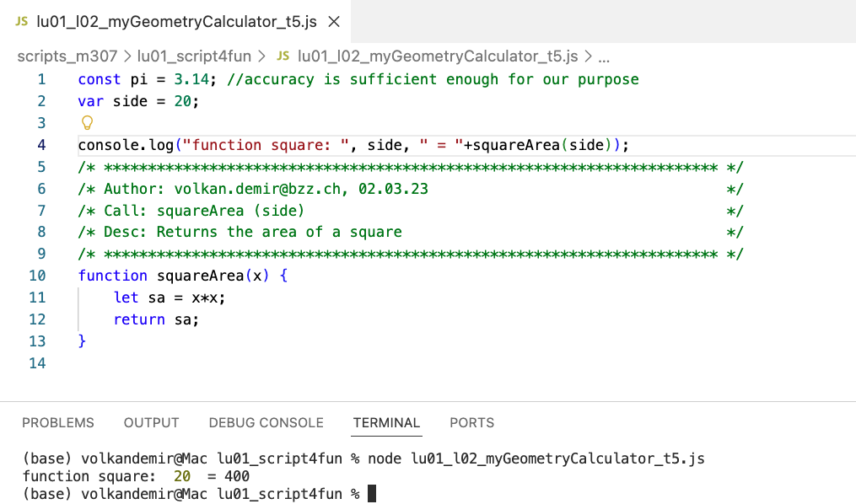Open the scripts_m307 breadcrumb folder
The image size is (856, 504).
[68, 56]
